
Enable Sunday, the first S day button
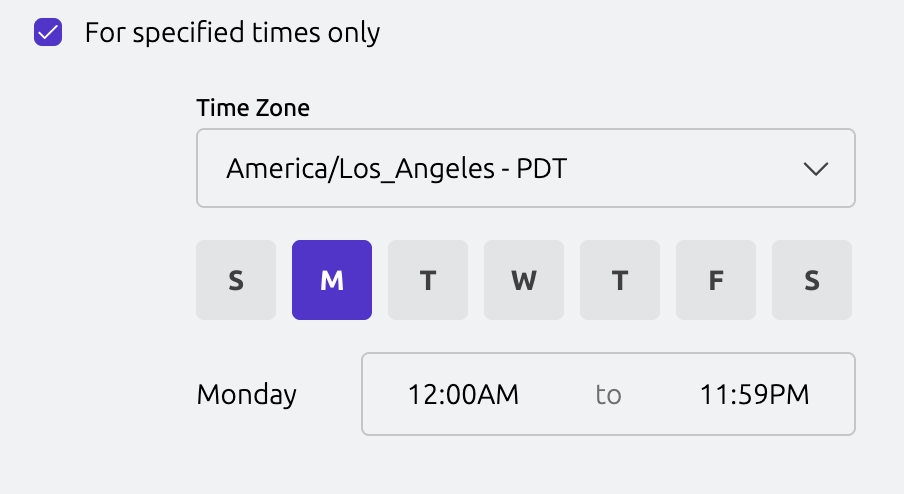click(x=236, y=281)
